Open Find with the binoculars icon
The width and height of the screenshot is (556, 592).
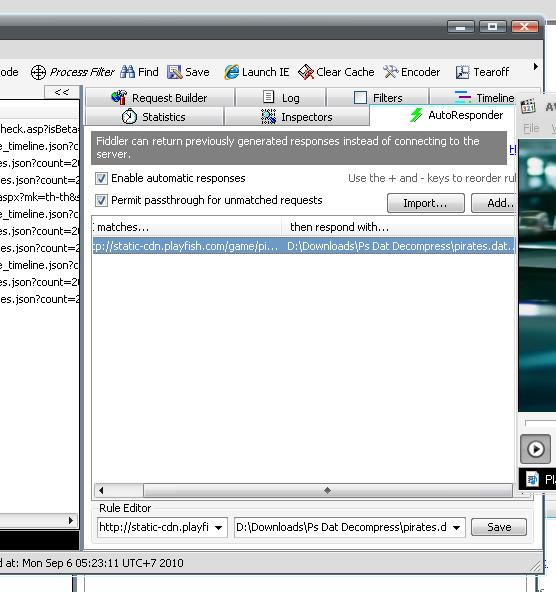pyautogui.click(x=127, y=72)
